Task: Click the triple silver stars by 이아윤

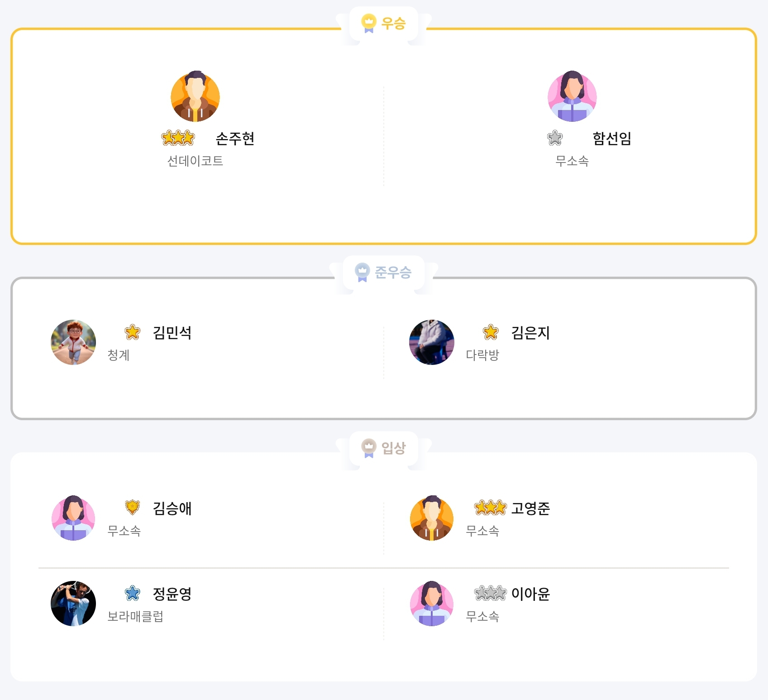Action: point(490,593)
